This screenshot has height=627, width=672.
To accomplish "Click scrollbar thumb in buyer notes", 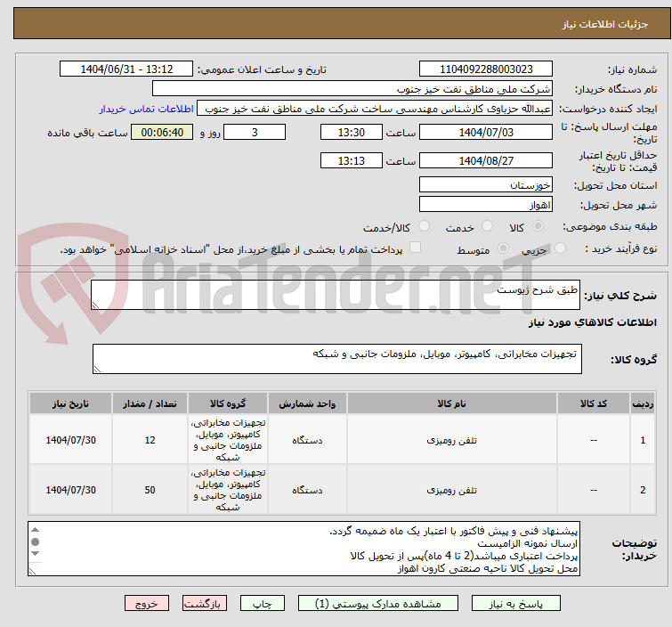I will (x=35, y=541).
